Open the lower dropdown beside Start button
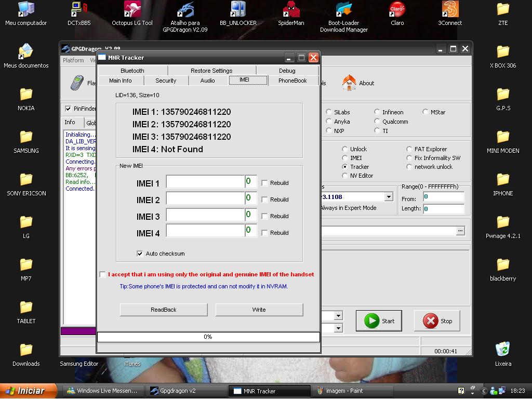The image size is (532, 399). (x=338, y=328)
